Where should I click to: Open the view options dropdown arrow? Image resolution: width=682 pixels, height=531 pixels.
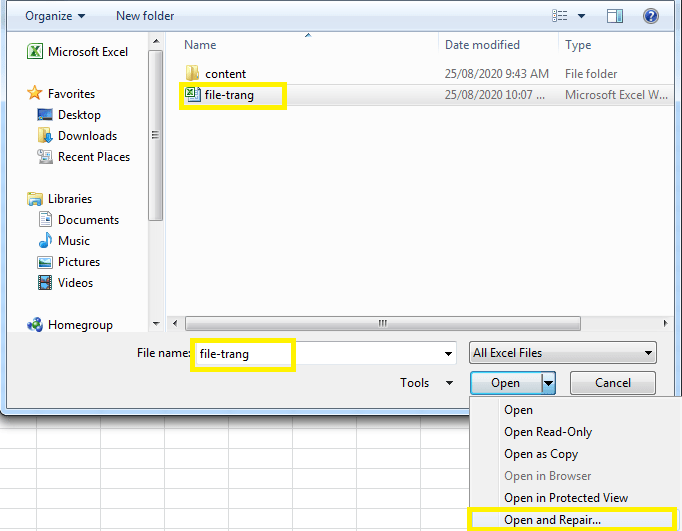coord(581,16)
